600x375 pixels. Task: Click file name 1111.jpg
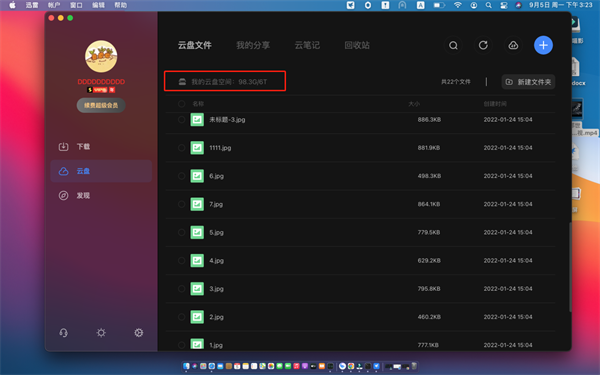(220, 148)
